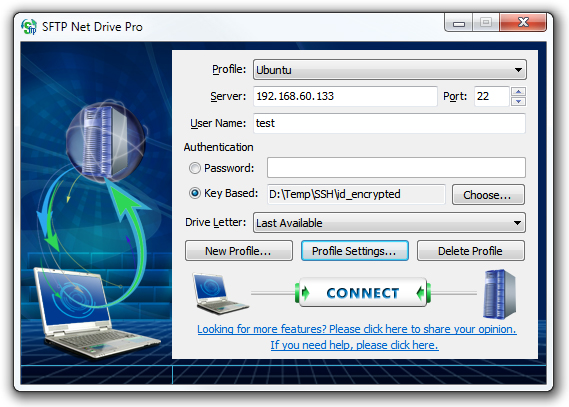The image size is (569, 407).
Task: Click the laptop icon beside the Connect button
Action: (x=221, y=294)
